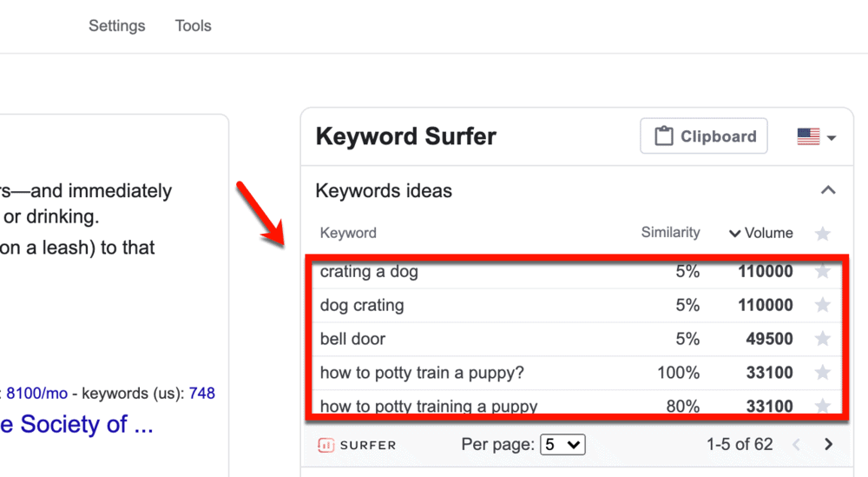Collapse the Keywords ideas section
The width and height of the screenshot is (868, 477).
(828, 190)
